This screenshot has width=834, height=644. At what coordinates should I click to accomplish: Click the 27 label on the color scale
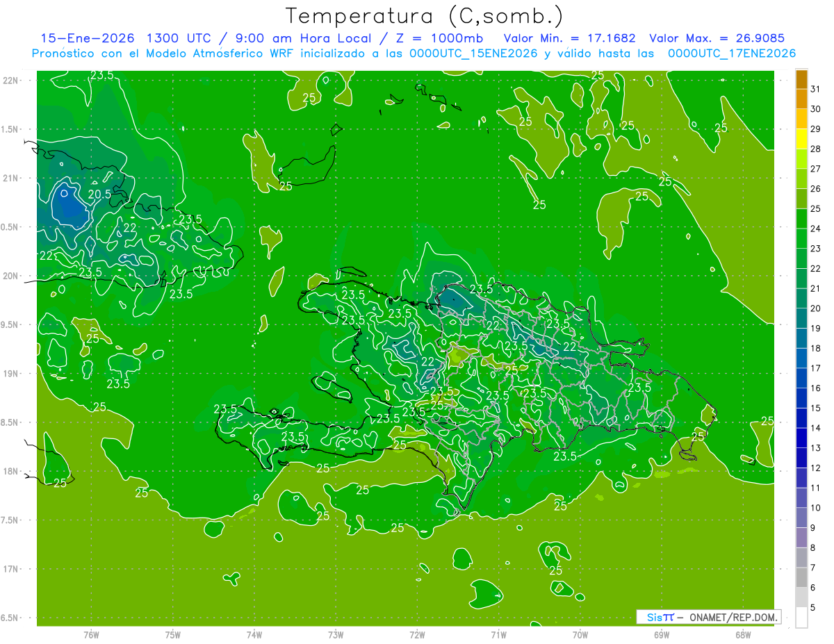point(816,168)
